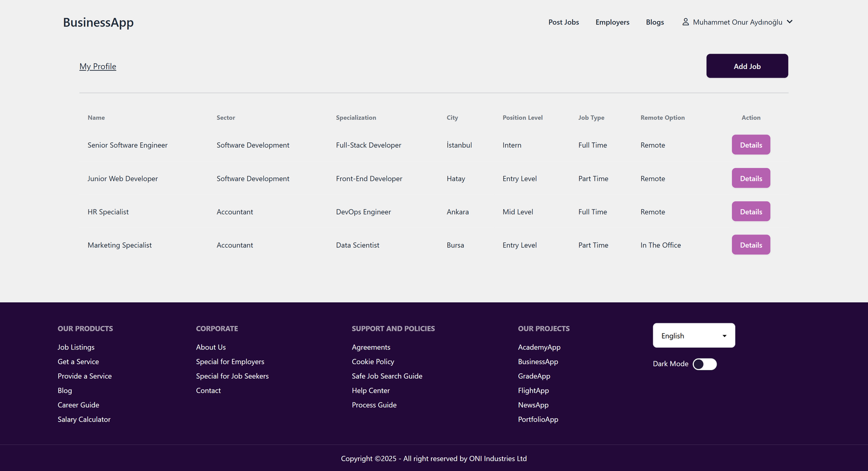
Task: Open the Help Center link
Action: click(371, 391)
